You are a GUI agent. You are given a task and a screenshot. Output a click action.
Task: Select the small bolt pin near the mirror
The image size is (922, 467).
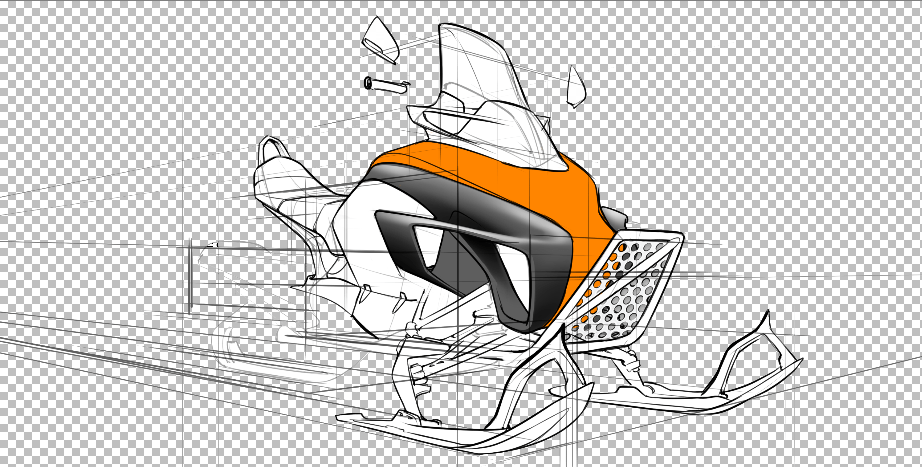(x=386, y=83)
